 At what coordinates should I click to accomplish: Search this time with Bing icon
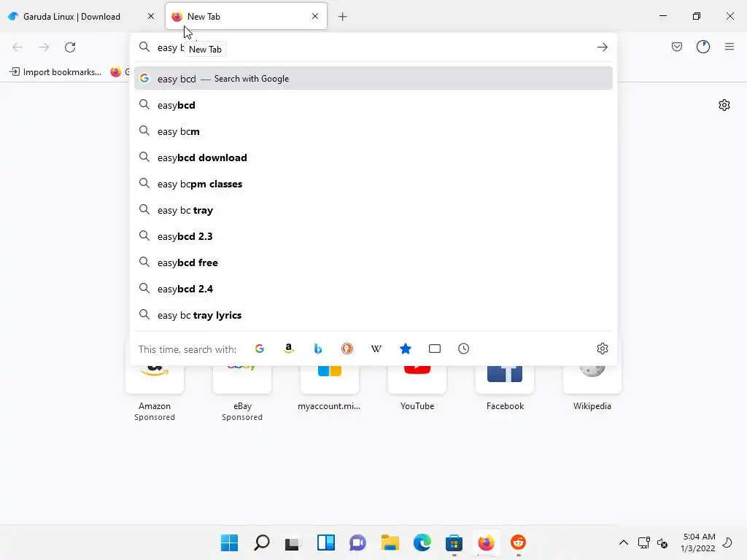(x=318, y=349)
